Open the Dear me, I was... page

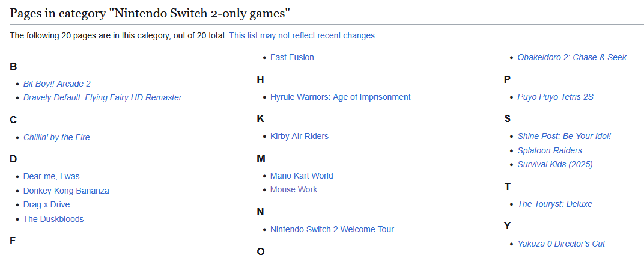pos(55,177)
